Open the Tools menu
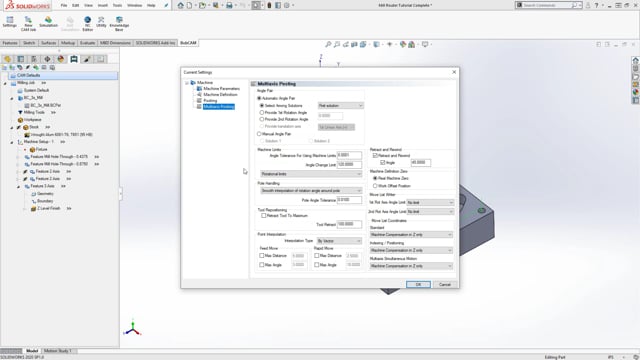This screenshot has width=640, height=360. [x=117, y=5]
